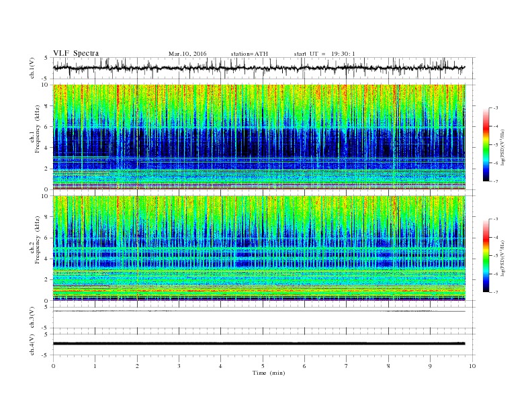532x411 pixels.
Task: Click the "ch.3(V)" axis label
Action: tap(32, 318)
